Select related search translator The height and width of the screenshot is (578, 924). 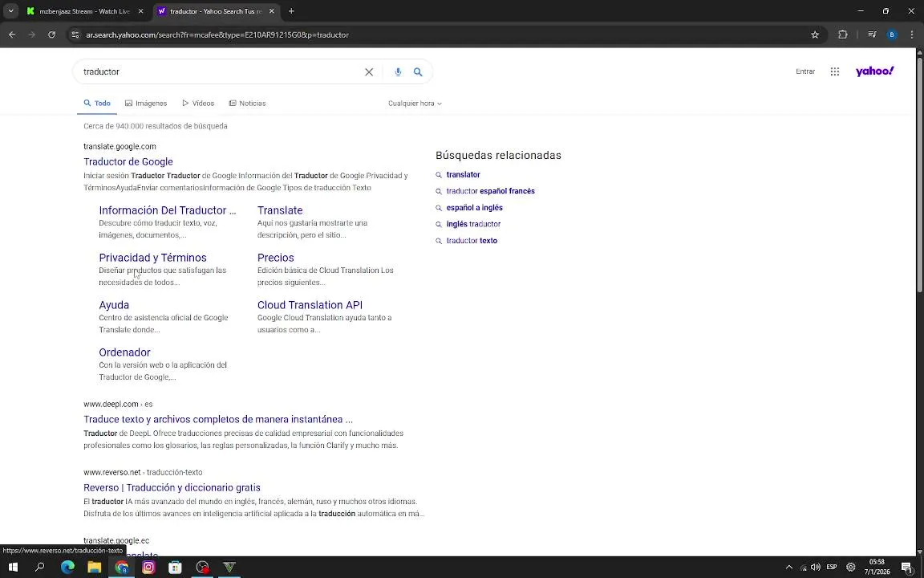pyautogui.click(x=463, y=174)
